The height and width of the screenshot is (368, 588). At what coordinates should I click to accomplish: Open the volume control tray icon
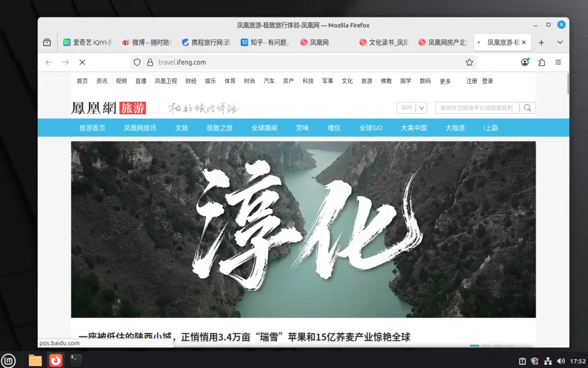561,361
